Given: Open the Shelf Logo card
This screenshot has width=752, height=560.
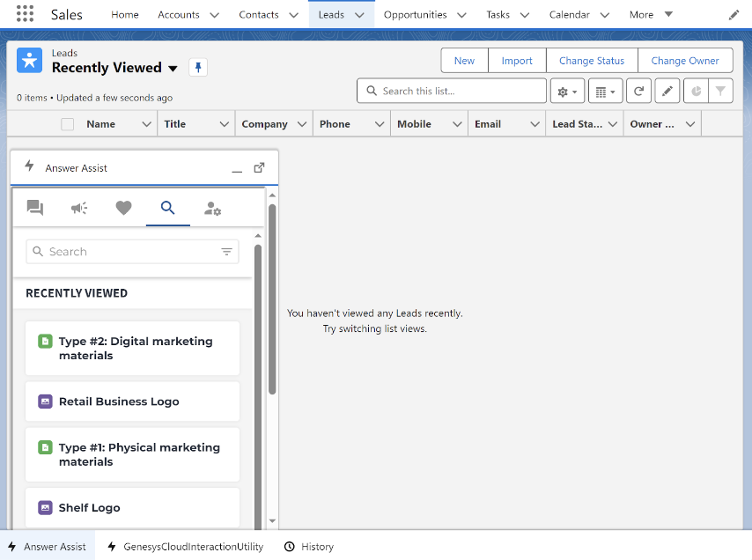Looking at the screenshot, I should click(x=132, y=508).
